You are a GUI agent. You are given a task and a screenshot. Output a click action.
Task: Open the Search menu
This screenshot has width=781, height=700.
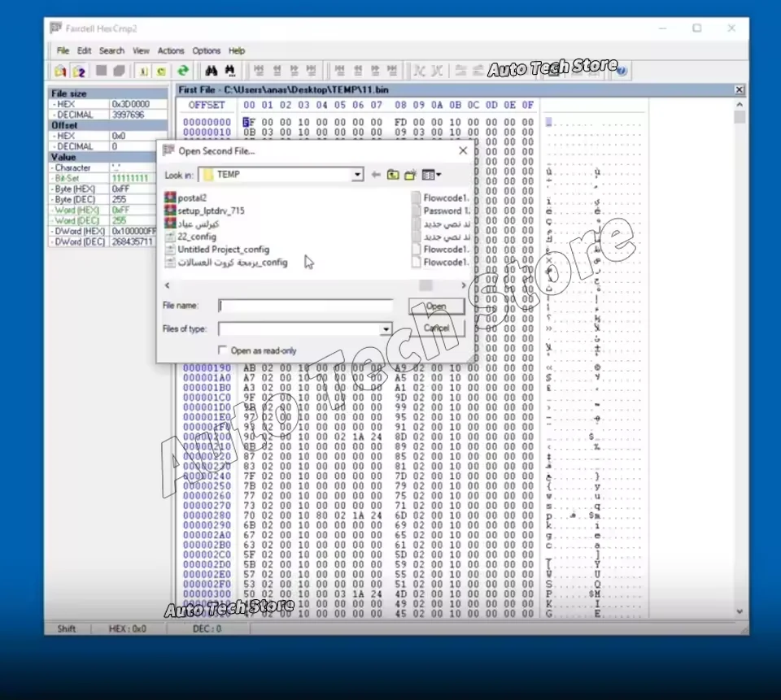(111, 50)
